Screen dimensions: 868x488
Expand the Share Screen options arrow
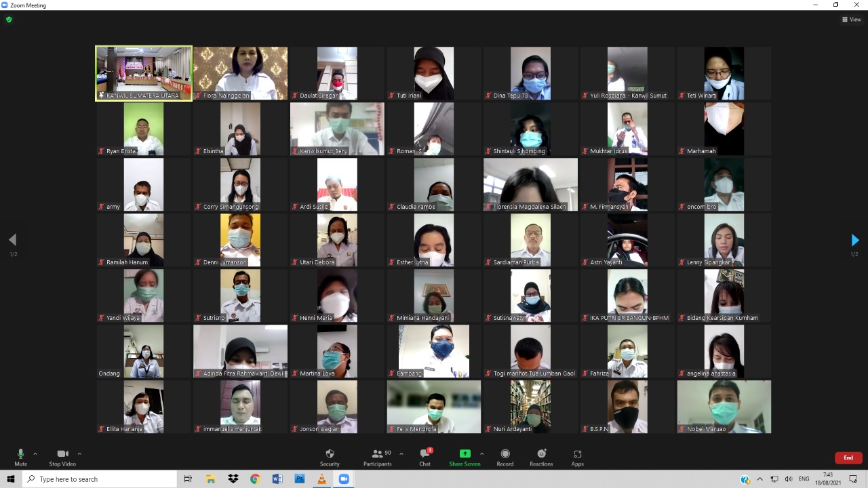pyautogui.click(x=482, y=454)
